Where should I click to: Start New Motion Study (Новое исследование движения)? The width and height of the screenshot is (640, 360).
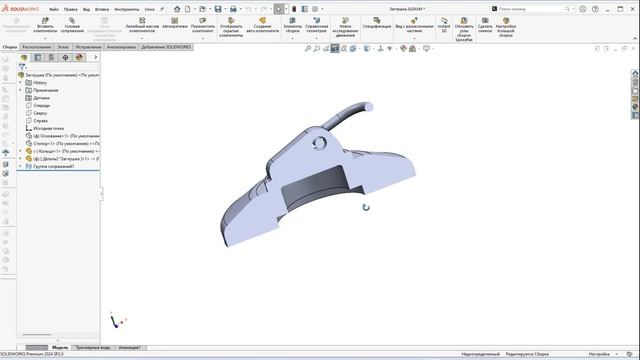pos(345,27)
